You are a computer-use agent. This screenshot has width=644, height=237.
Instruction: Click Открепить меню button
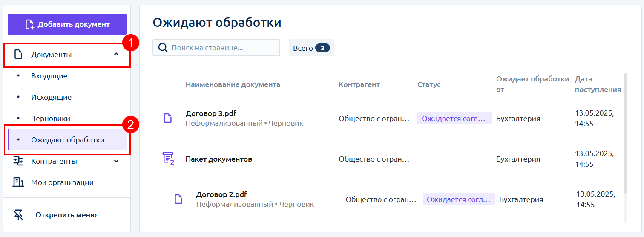[66, 215]
